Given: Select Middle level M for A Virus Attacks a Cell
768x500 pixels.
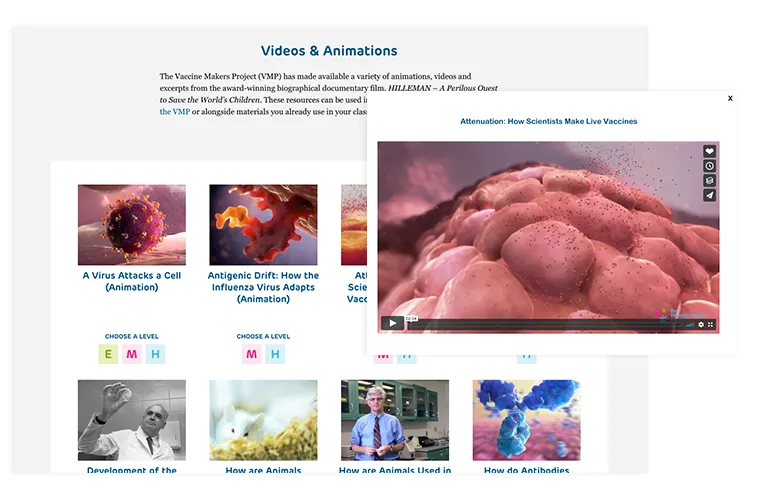Looking at the screenshot, I should tap(132, 354).
